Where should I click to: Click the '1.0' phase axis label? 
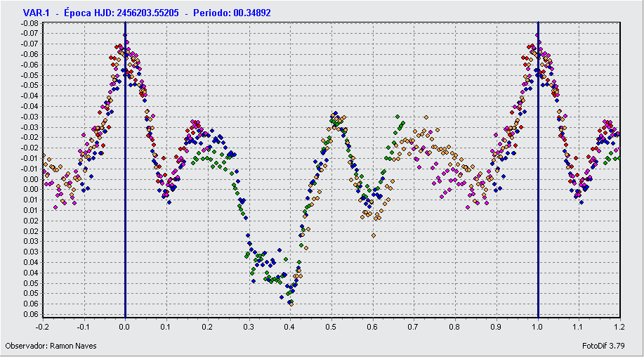[537, 327]
